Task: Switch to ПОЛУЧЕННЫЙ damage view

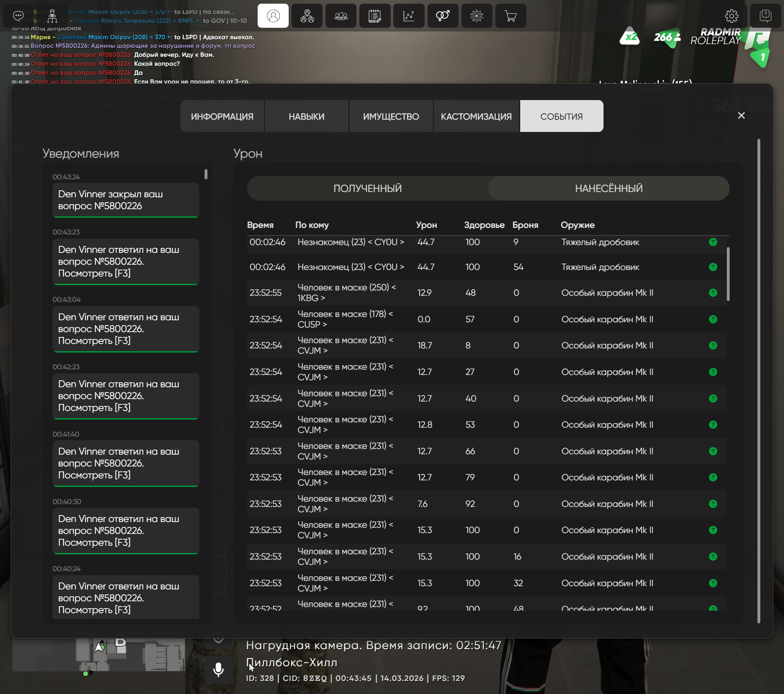Action: click(367, 188)
